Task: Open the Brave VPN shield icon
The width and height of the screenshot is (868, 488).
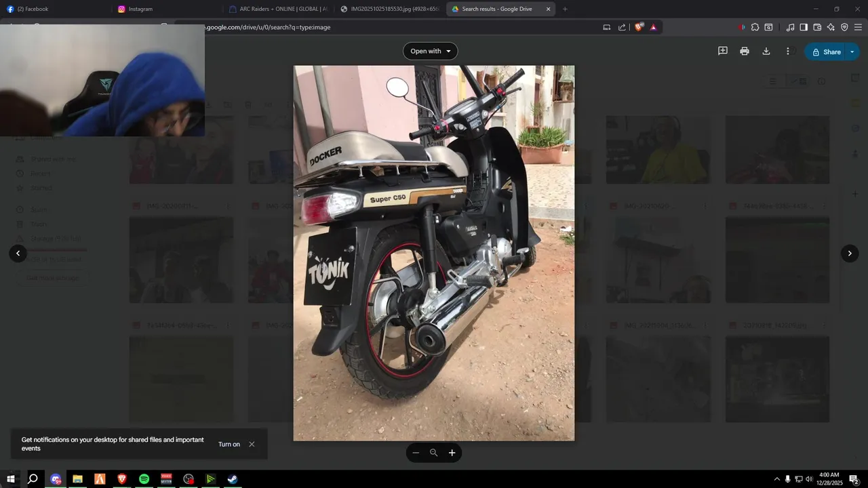Action: [x=844, y=27]
